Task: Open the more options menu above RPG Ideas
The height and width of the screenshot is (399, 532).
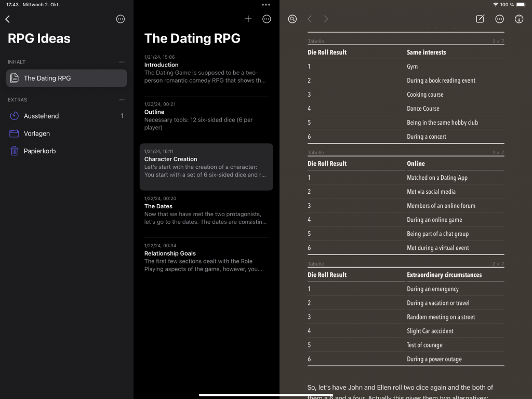Action: point(121,19)
